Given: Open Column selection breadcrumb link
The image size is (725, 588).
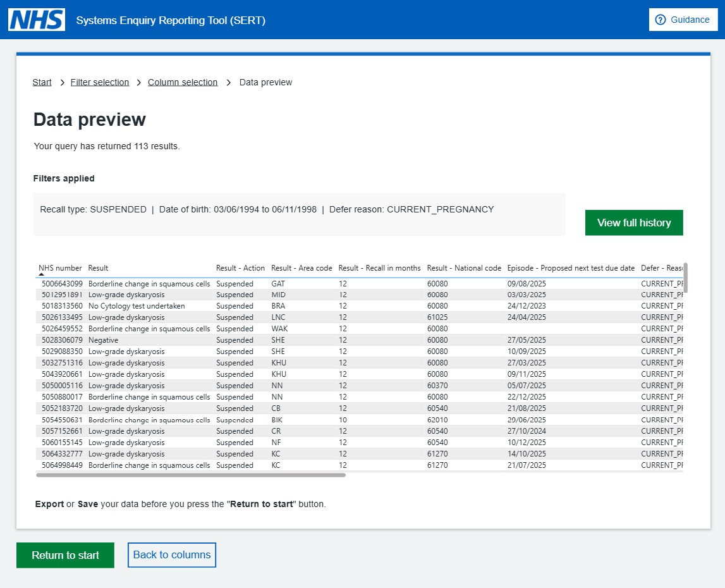Looking at the screenshot, I should (183, 82).
